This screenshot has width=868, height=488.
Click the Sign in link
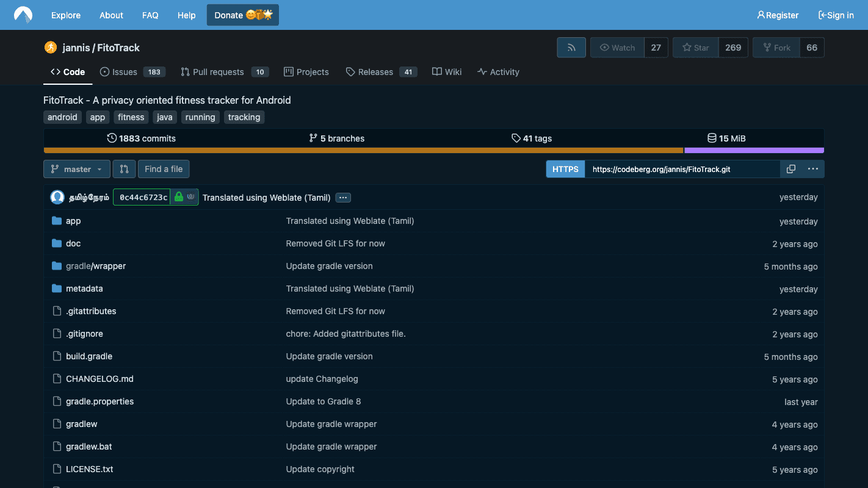coord(836,15)
